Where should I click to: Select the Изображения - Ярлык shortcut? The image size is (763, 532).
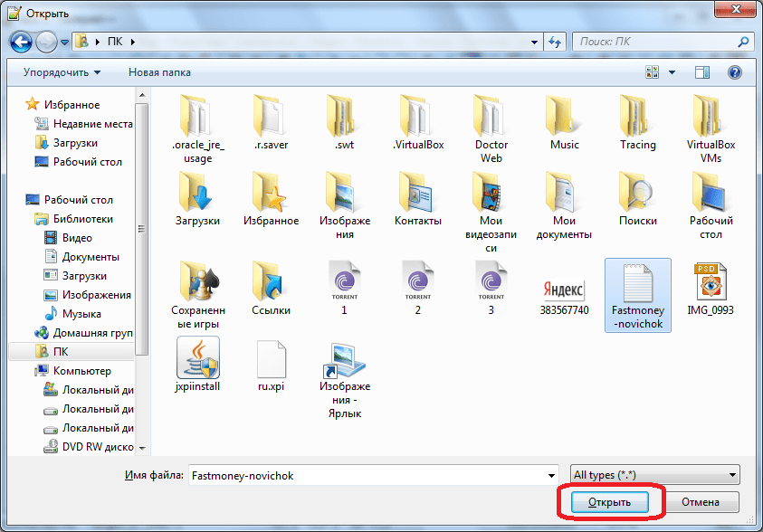tap(345, 380)
